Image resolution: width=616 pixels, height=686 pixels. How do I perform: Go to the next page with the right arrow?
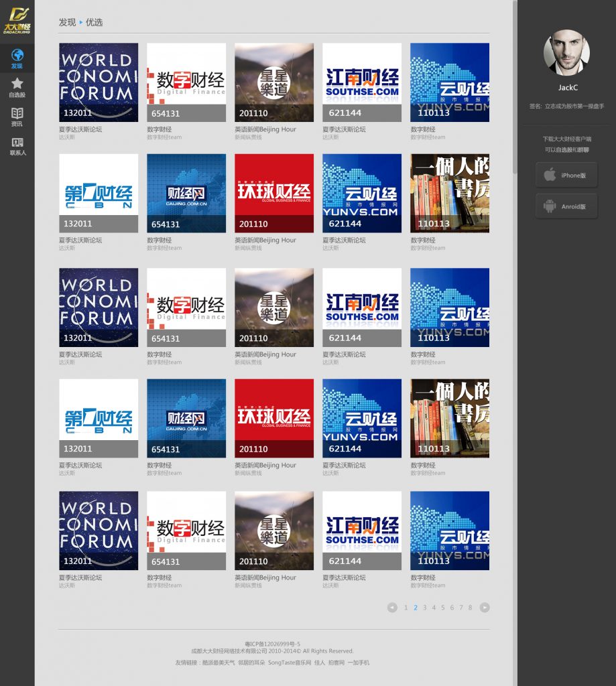(x=484, y=607)
